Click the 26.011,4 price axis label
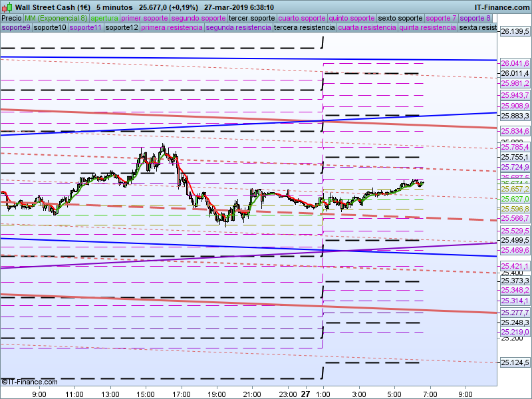 click(515, 73)
